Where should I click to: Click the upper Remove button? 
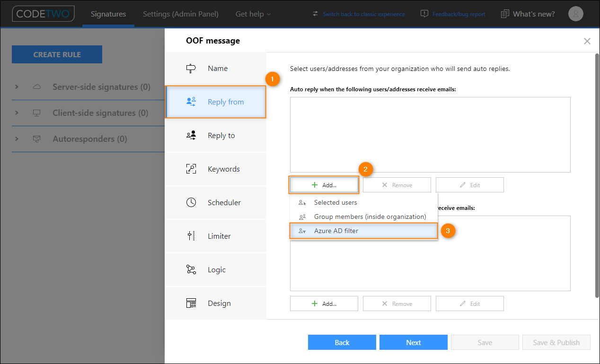[397, 185]
